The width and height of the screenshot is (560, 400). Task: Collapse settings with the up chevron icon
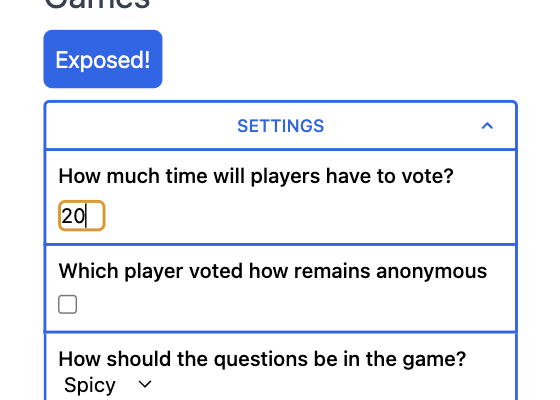pos(487,126)
